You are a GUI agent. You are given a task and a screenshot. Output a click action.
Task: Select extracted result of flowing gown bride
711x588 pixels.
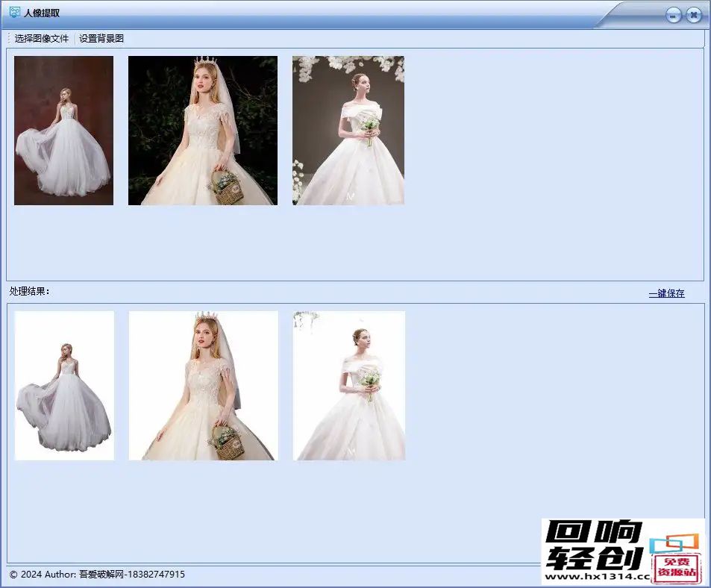coord(64,386)
